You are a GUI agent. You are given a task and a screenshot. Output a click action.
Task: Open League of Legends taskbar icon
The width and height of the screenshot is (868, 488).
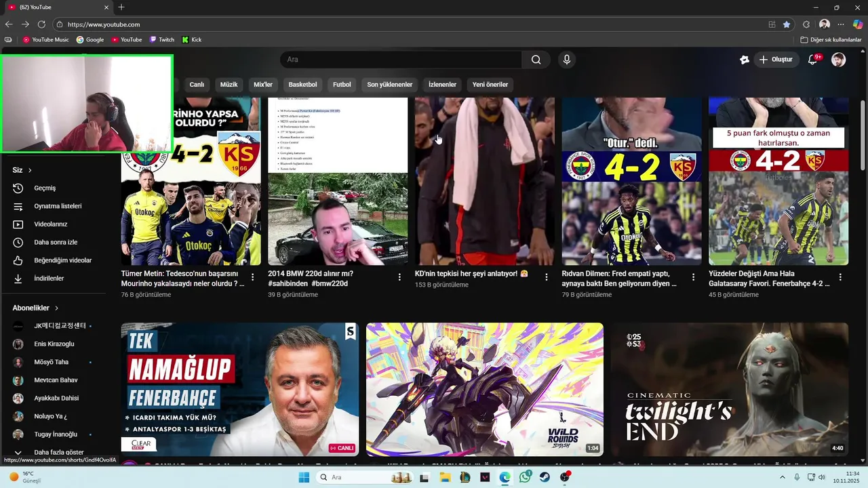(465, 477)
